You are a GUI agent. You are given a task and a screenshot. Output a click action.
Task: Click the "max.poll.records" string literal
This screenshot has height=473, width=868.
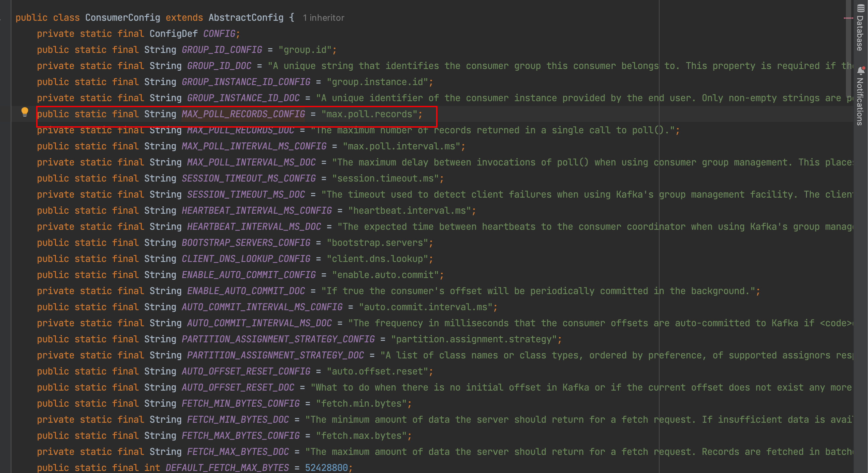pyautogui.click(x=369, y=114)
